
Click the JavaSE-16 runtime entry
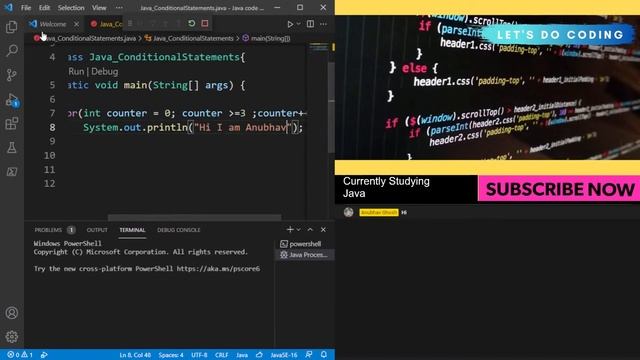tap(284, 355)
